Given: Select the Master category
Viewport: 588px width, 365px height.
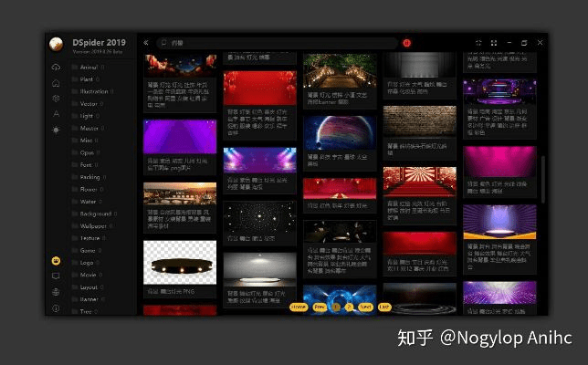Looking at the screenshot, I should [x=89, y=128].
